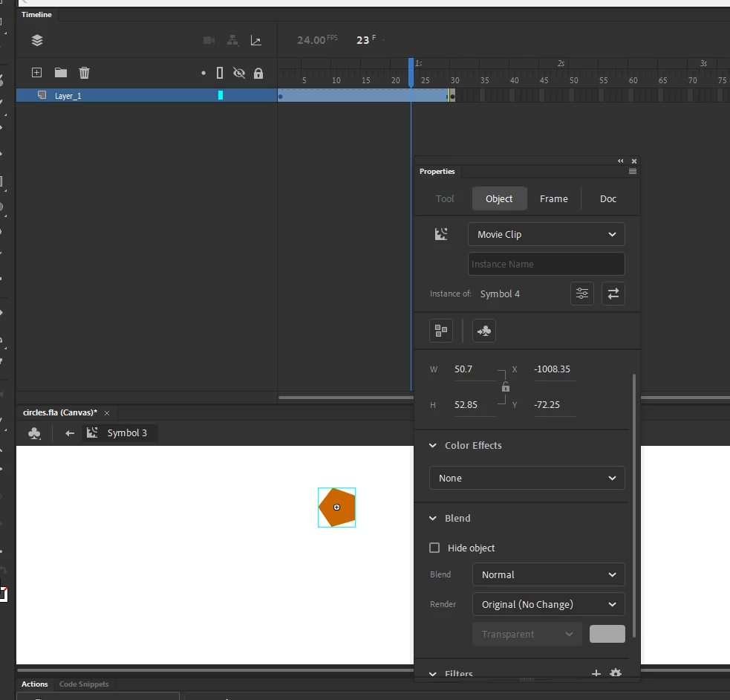Create a new layer folder
Viewport: 730px width, 700px height.
pos(60,73)
